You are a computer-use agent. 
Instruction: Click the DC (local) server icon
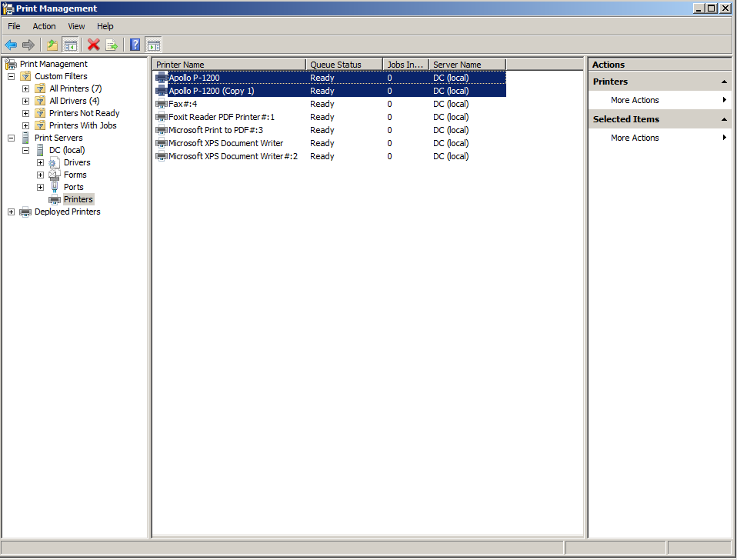tap(41, 150)
